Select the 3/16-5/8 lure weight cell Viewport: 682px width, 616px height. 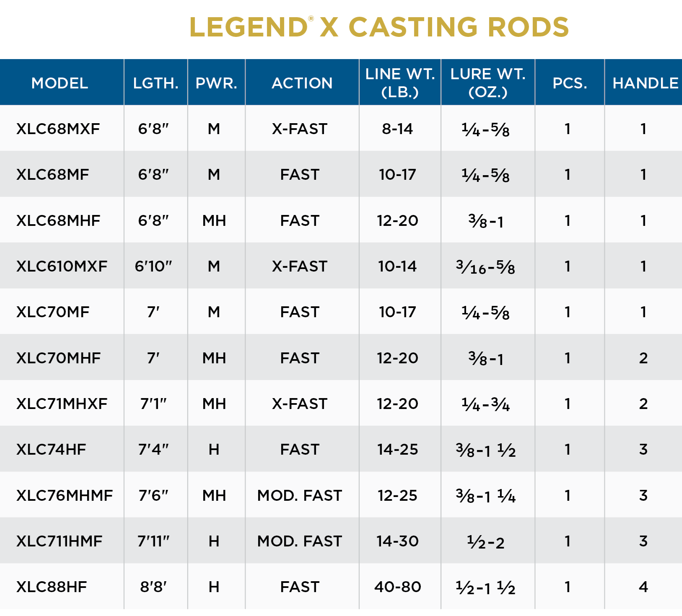coord(485,267)
